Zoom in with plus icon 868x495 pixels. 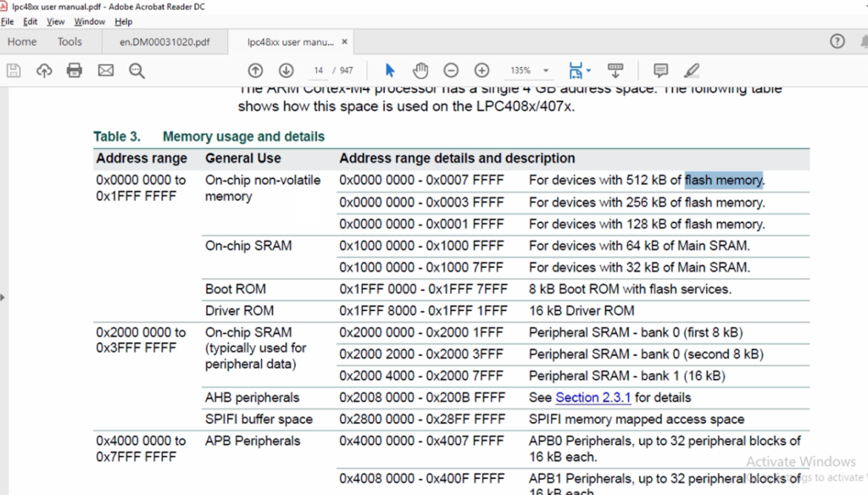click(x=482, y=70)
